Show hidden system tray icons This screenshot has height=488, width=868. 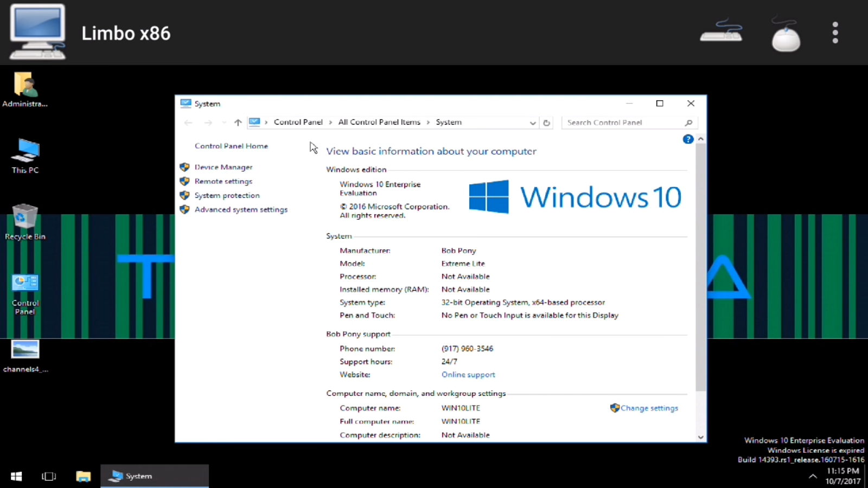point(813,476)
